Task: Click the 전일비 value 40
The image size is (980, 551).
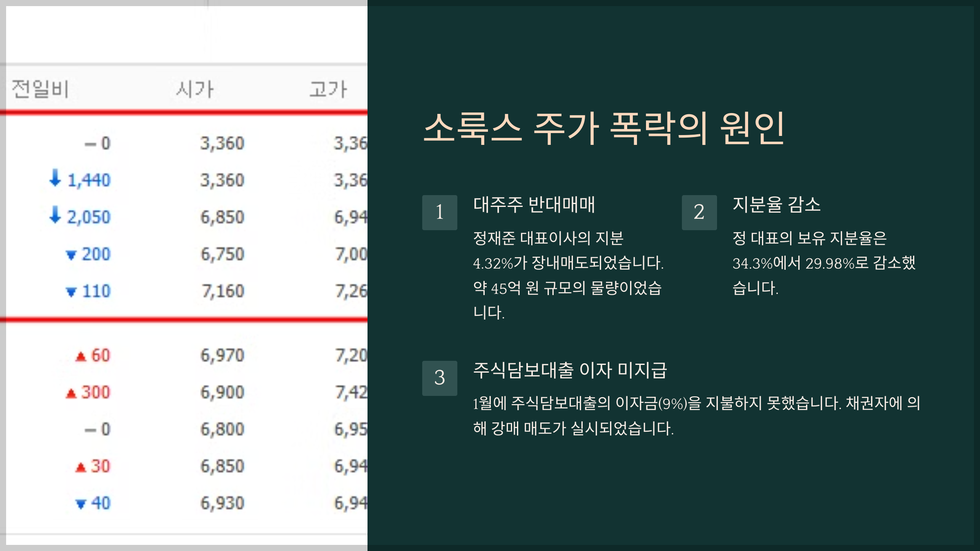Action: (x=101, y=503)
